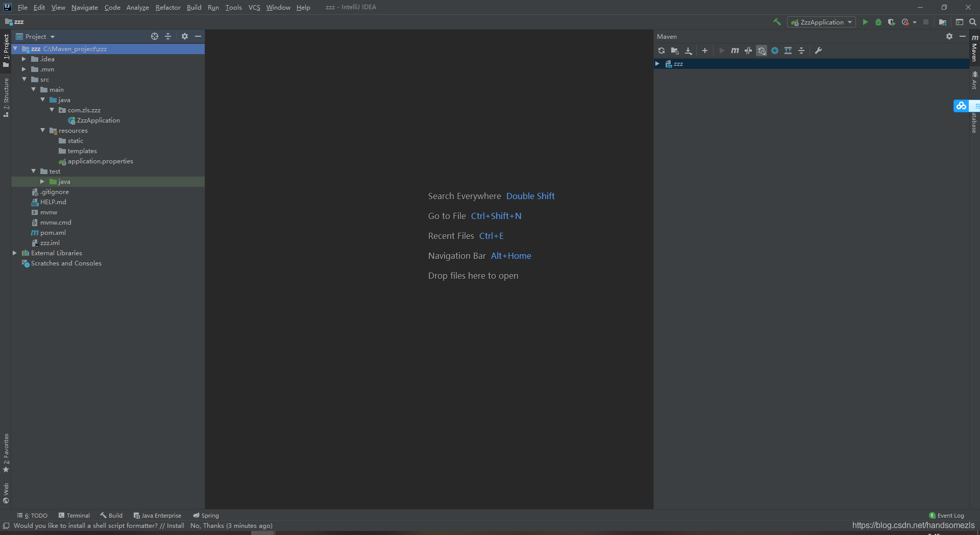980x535 pixels.
Task: Hide the Project panel with the minus icon
Action: pos(198,36)
